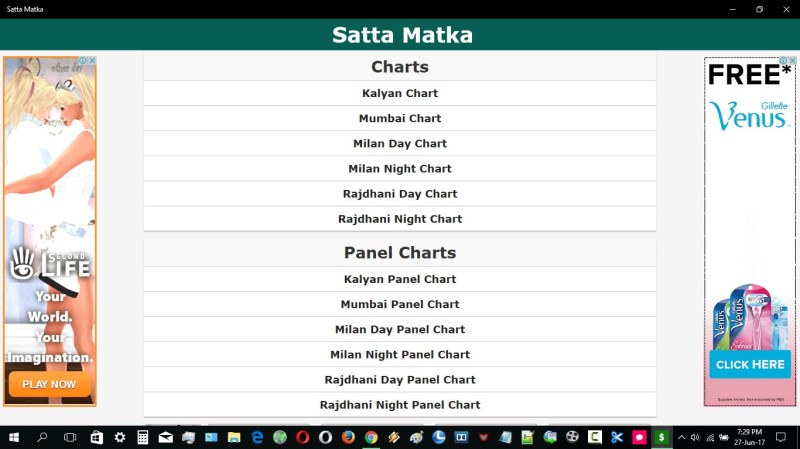This screenshot has height=449, width=800.
Task: Launch Windows Store from the taskbar
Action: 97,437
